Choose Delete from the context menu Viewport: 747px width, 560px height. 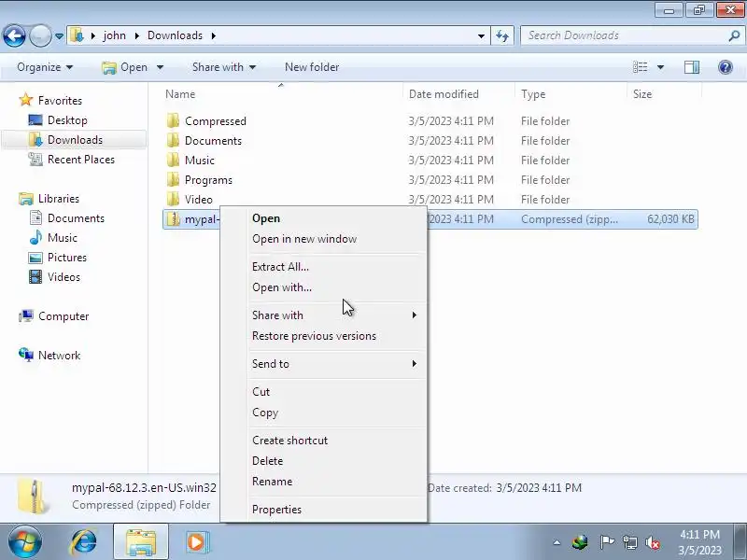pyautogui.click(x=267, y=461)
